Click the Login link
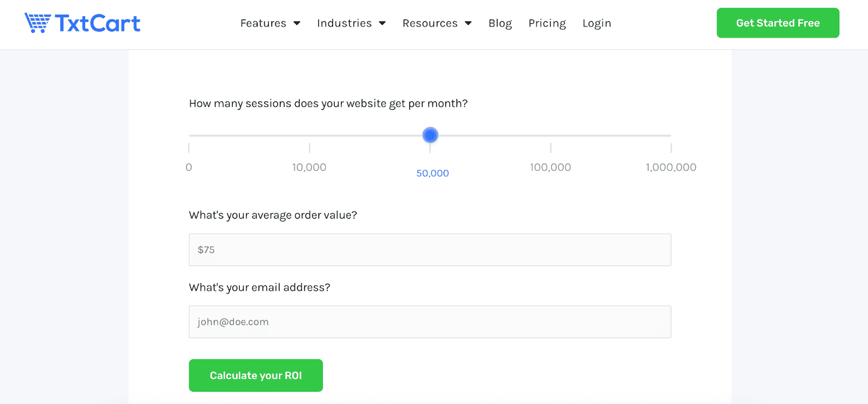Screen dimensions: 868x404 tap(596, 23)
